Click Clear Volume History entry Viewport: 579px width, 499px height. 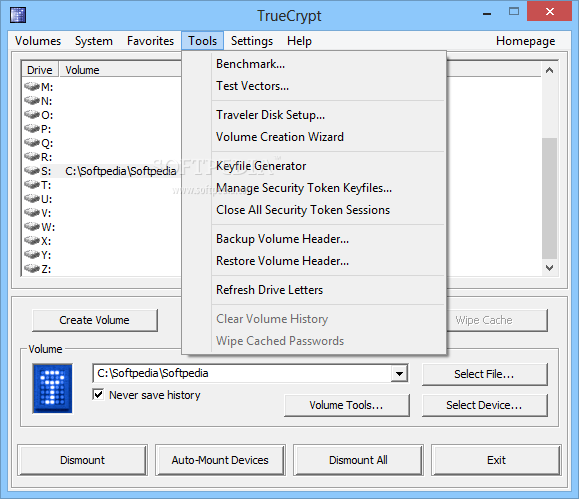tap(314, 319)
